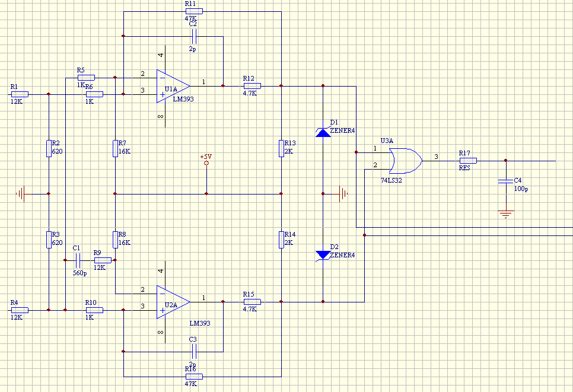Click the 620 value beside R3
Viewport: 573px width, 392px height.
[57, 243]
